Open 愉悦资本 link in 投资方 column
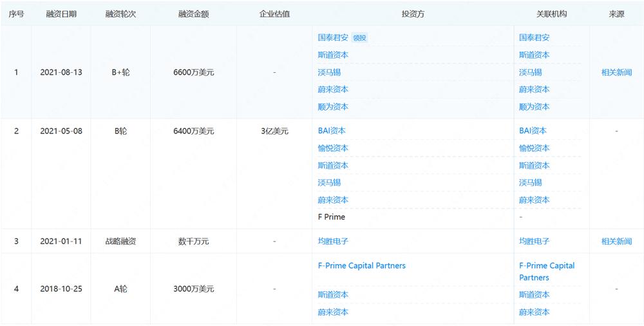644x326 pixels. tap(333, 148)
